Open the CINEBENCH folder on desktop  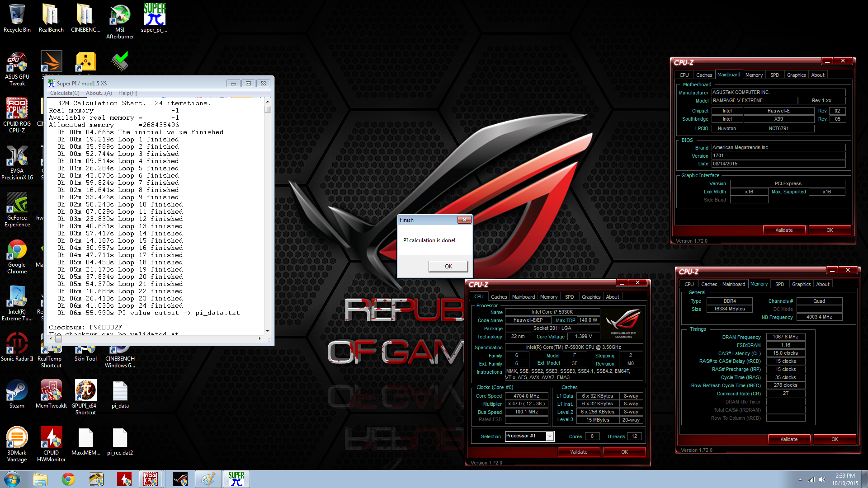(x=85, y=19)
